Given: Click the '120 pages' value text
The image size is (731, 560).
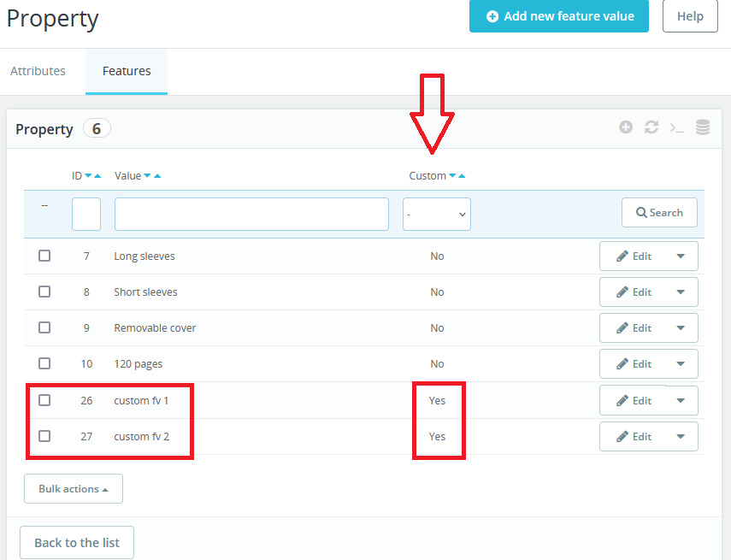Looking at the screenshot, I should tap(138, 363).
